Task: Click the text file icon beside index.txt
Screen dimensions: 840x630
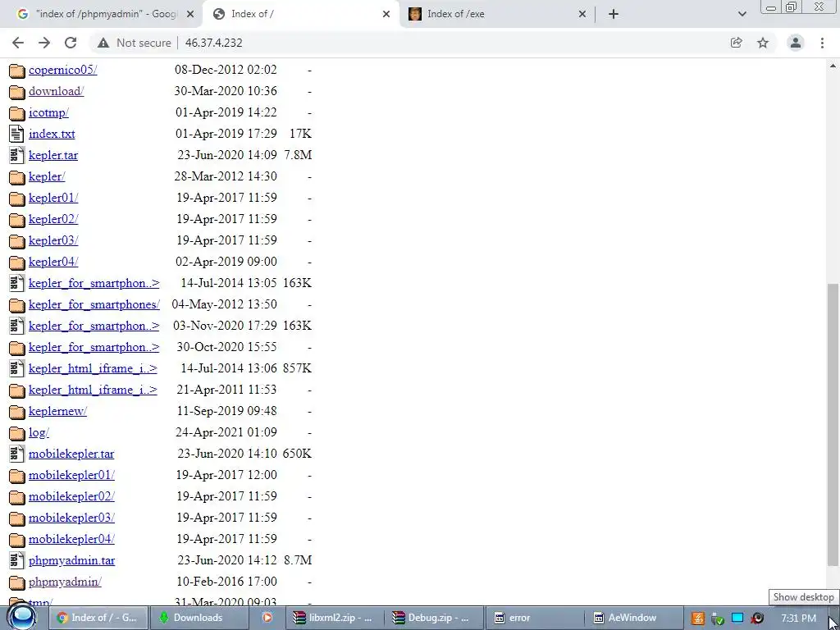Action: [16, 134]
